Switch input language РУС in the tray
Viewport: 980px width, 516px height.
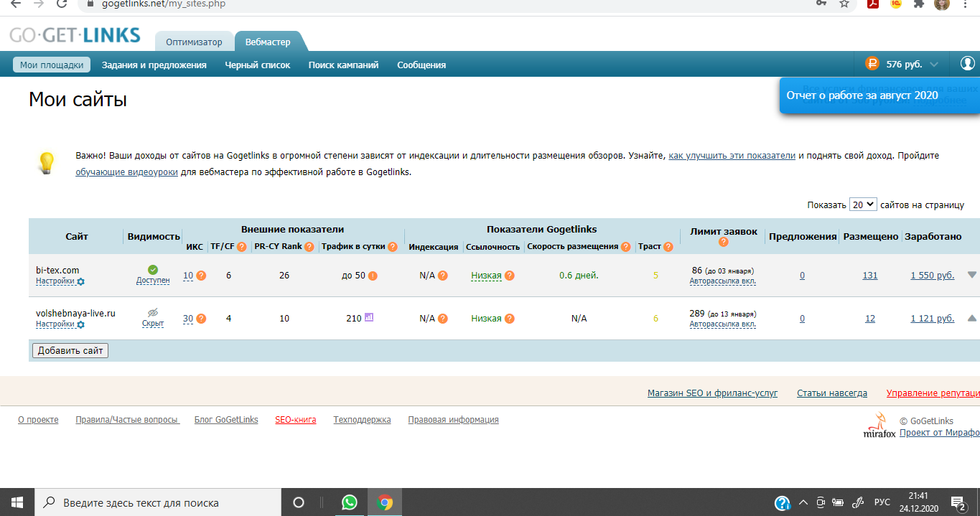[x=882, y=502]
